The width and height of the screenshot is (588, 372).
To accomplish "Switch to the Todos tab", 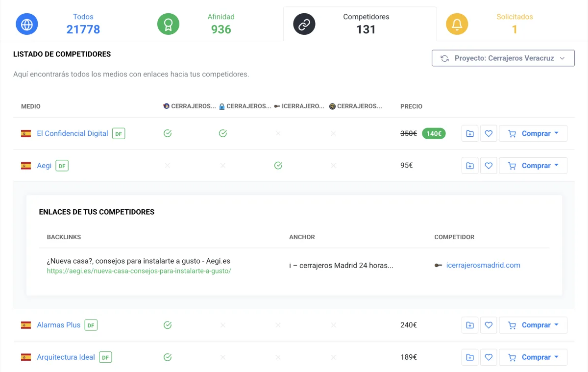I will (83, 24).
